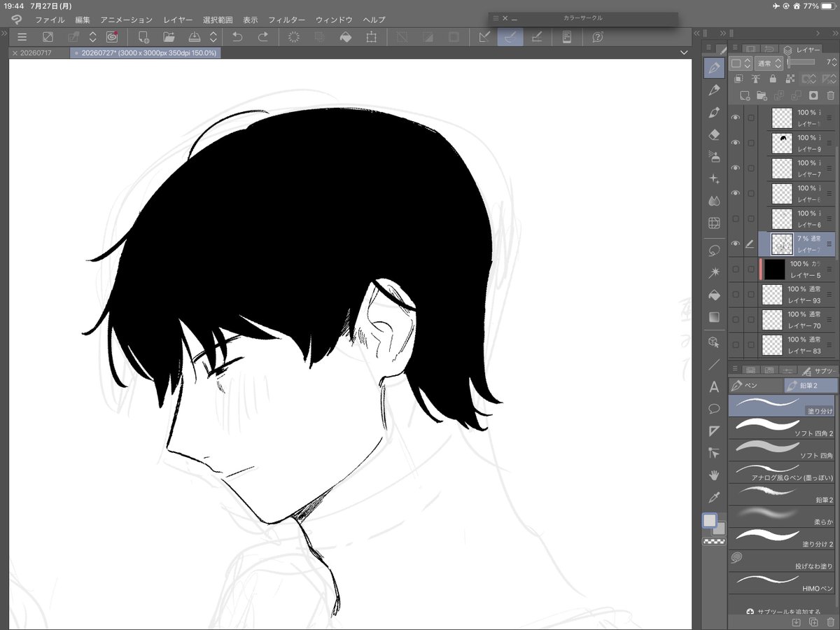Switch to the 20260717 canvas tab
Viewport: 840px width, 630px height.
pos(36,53)
